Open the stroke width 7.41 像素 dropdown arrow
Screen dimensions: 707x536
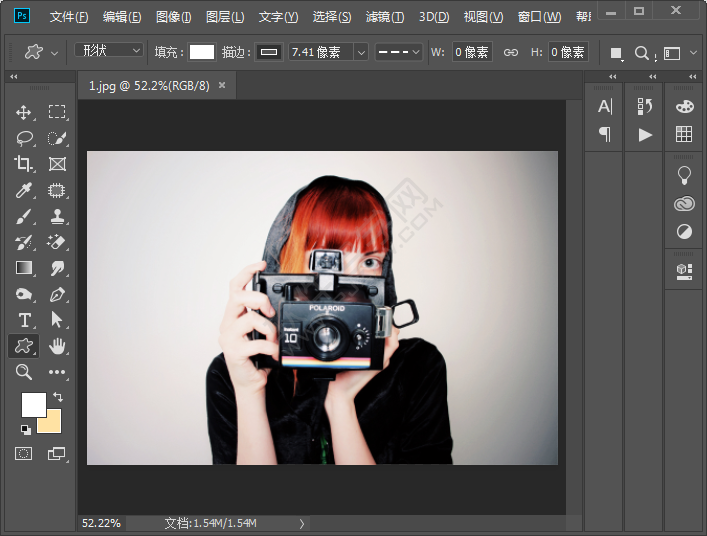click(360, 52)
